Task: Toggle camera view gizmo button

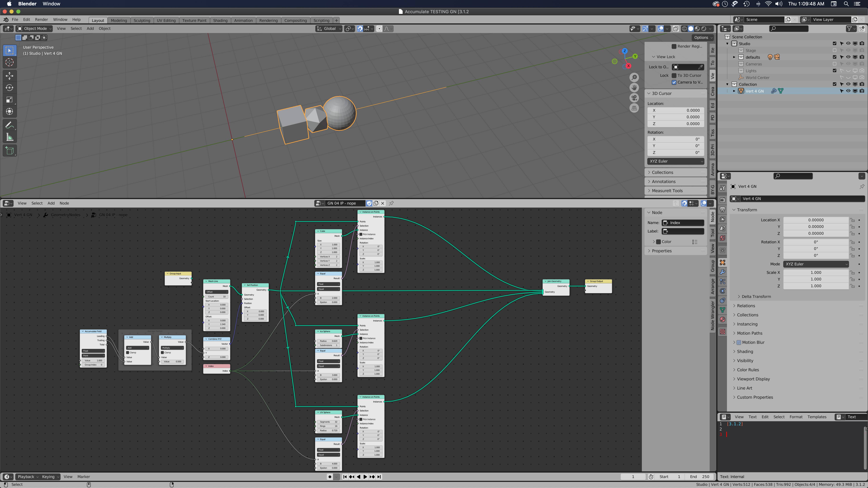Action: [x=634, y=98]
